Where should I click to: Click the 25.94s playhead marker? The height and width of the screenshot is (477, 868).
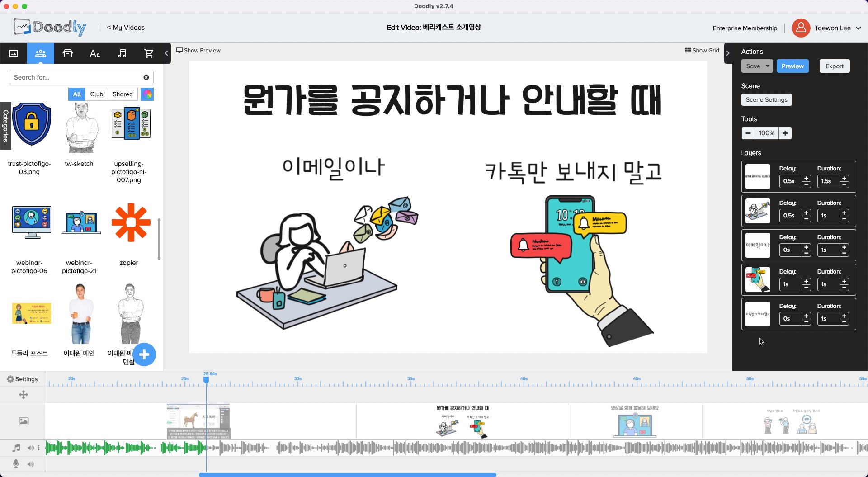206,380
